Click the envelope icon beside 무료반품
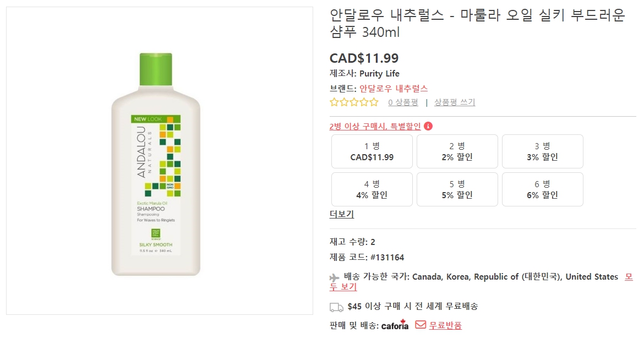Viewport: 644px width, 338px height. coord(420,325)
